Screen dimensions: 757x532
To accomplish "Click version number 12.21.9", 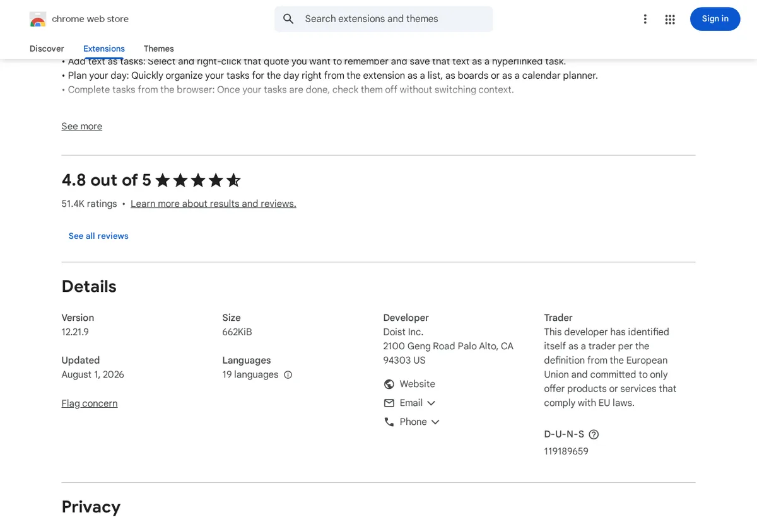I will pos(75,332).
